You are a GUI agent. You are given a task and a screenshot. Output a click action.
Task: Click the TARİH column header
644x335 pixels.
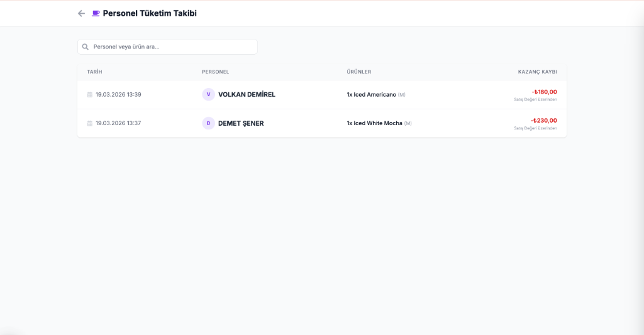pyautogui.click(x=94, y=72)
